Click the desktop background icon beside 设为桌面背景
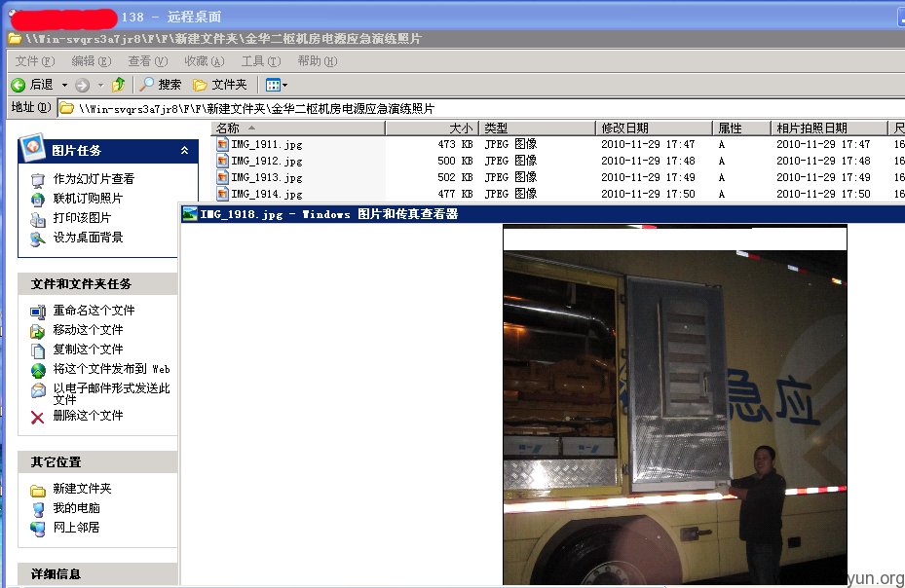 [38, 239]
